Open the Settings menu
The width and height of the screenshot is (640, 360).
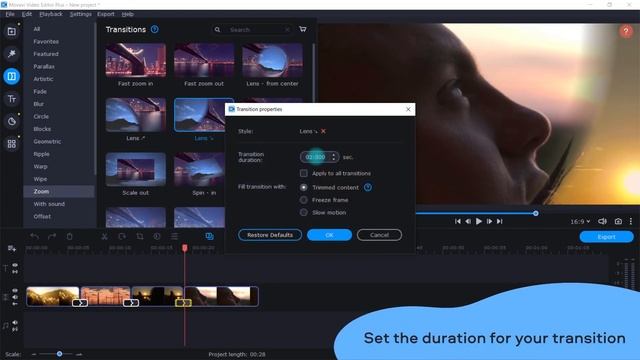80,14
